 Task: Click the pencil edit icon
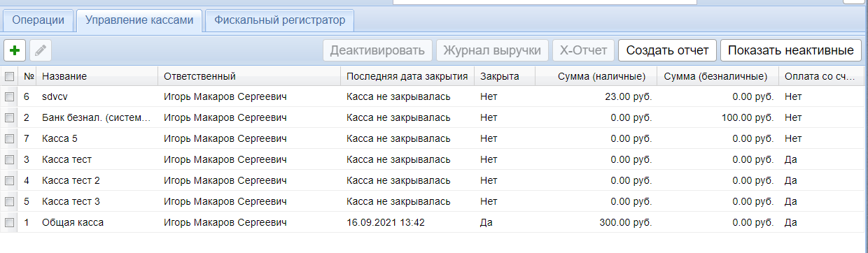click(41, 50)
